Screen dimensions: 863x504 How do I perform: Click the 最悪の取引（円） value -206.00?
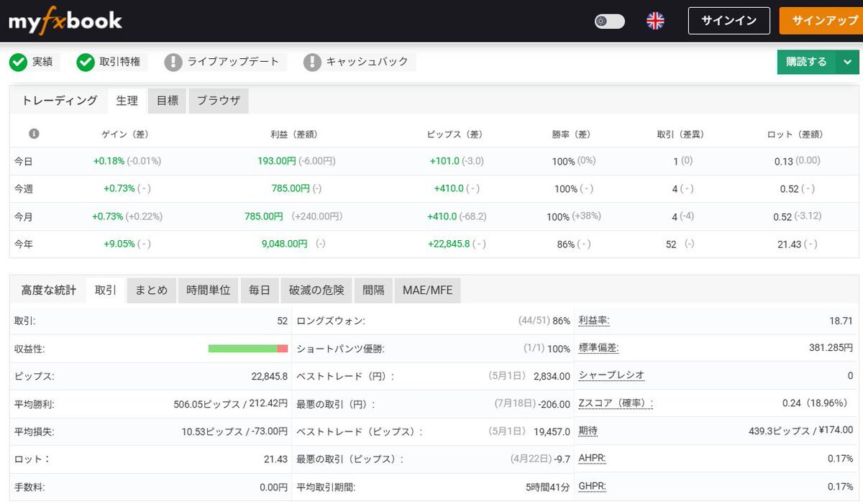point(554,404)
